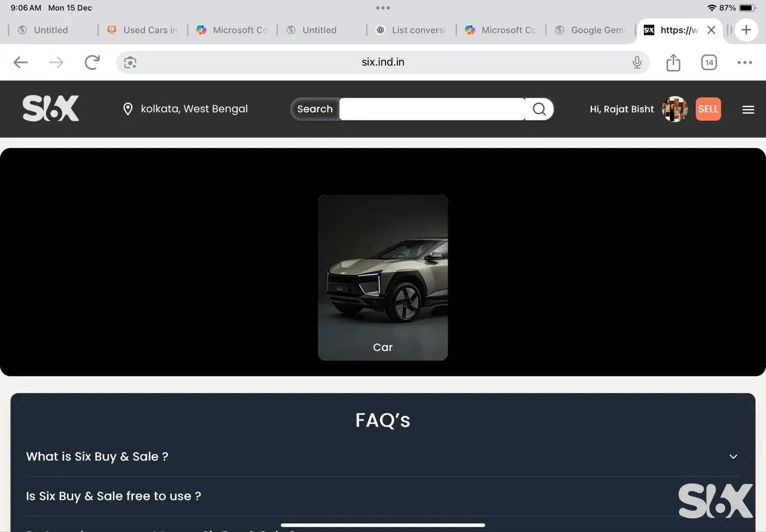Reload the page
766x532 pixels.
[92, 62]
